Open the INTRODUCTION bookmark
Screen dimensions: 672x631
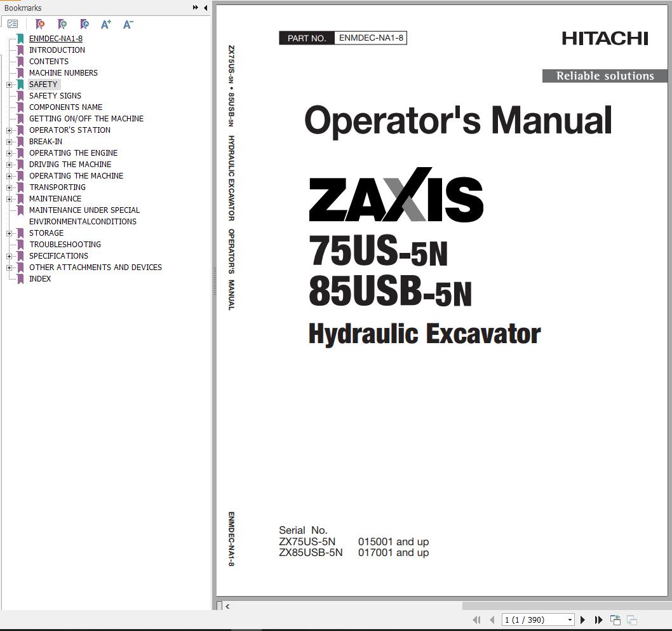point(57,50)
